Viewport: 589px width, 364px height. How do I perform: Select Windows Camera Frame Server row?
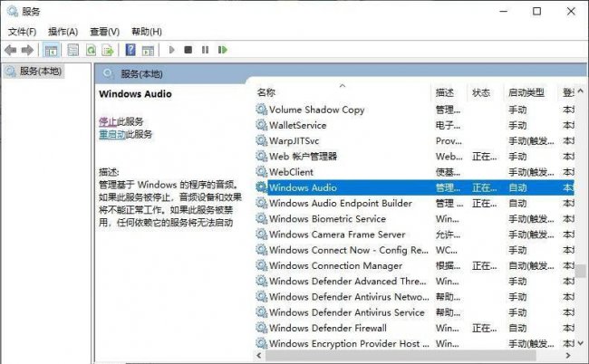coord(415,235)
